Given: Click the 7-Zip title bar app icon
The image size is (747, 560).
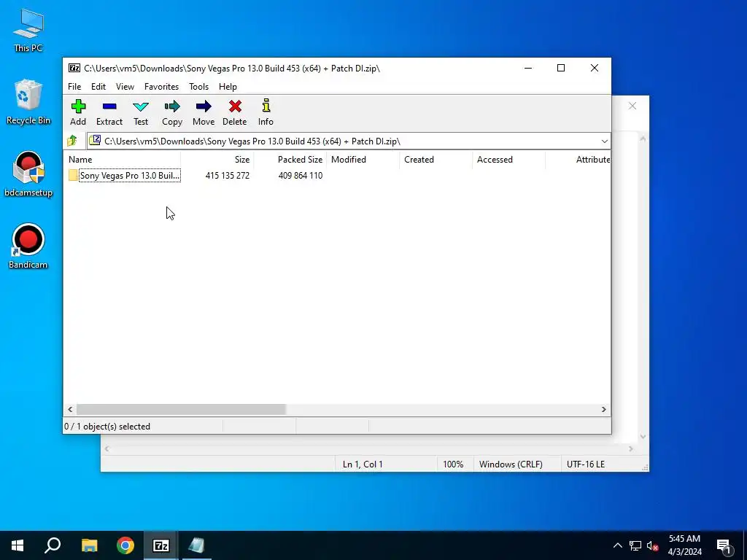Looking at the screenshot, I should pyautogui.click(x=74, y=68).
